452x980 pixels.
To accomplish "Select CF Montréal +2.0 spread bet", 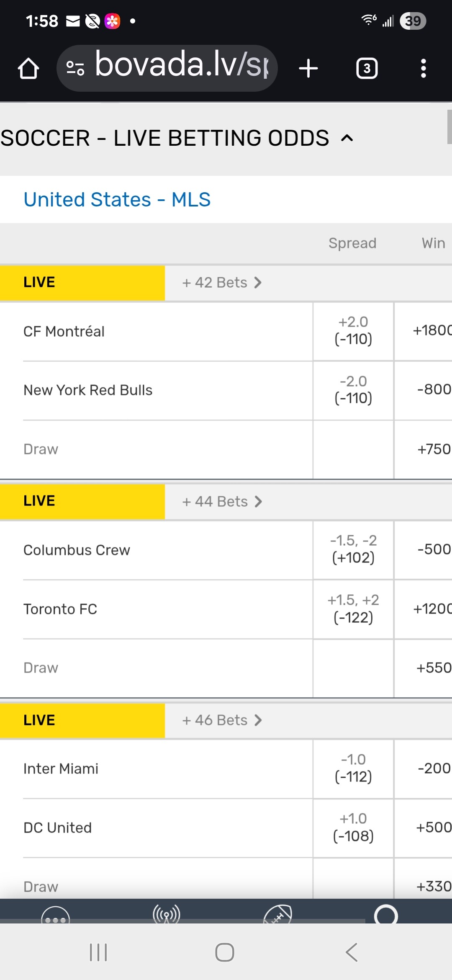I will pyautogui.click(x=353, y=331).
